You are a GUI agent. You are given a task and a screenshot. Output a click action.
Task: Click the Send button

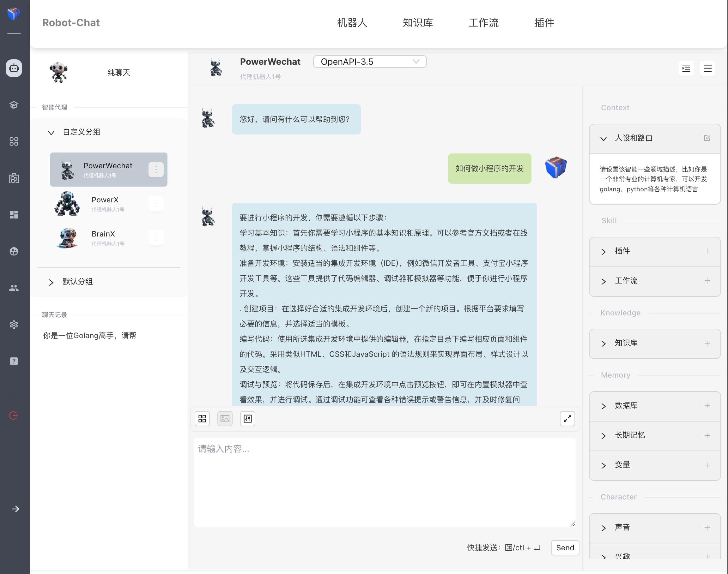pyautogui.click(x=565, y=548)
